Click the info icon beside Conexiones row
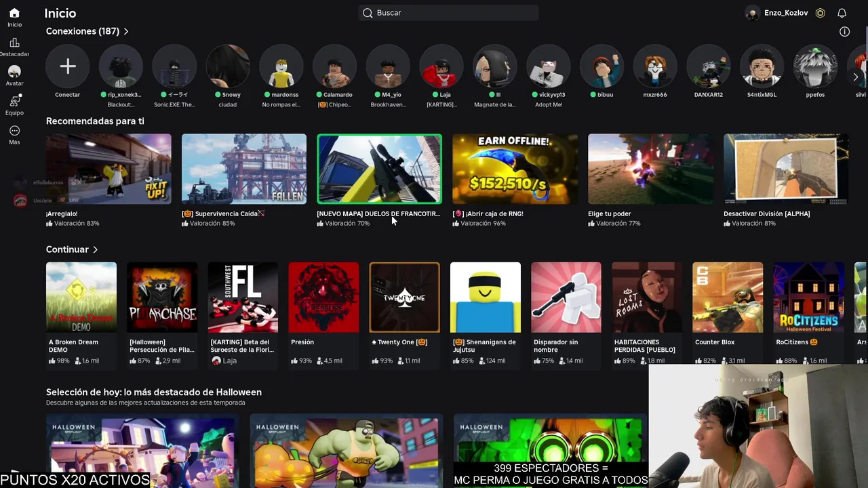This screenshot has height=488, width=868. [x=844, y=31]
